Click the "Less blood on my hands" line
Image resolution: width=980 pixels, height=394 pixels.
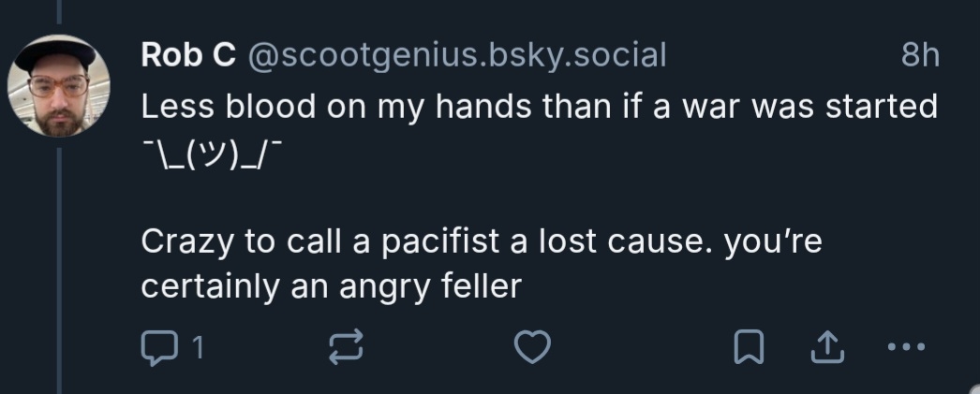click(539, 107)
